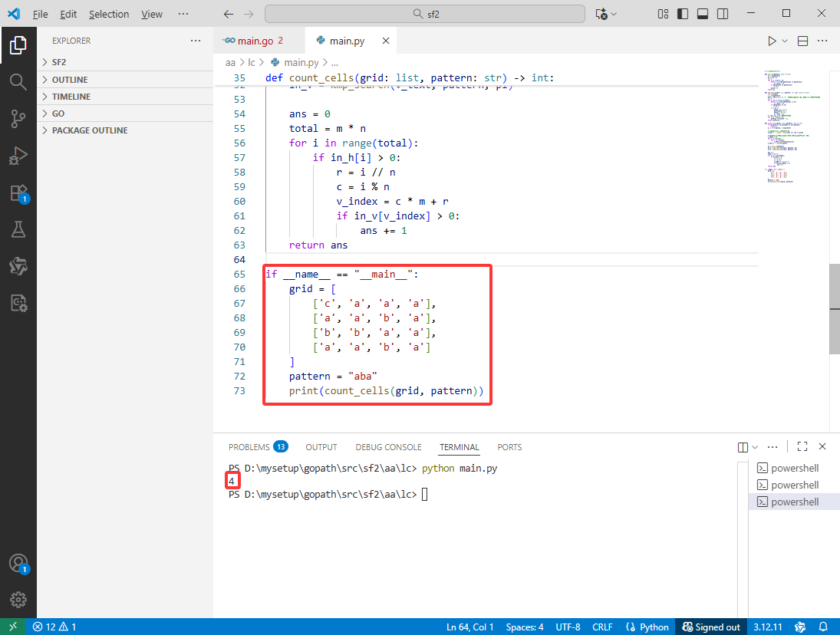This screenshot has width=840, height=635.
Task: Open the terminal launch profile dropdown
Action: click(x=755, y=447)
